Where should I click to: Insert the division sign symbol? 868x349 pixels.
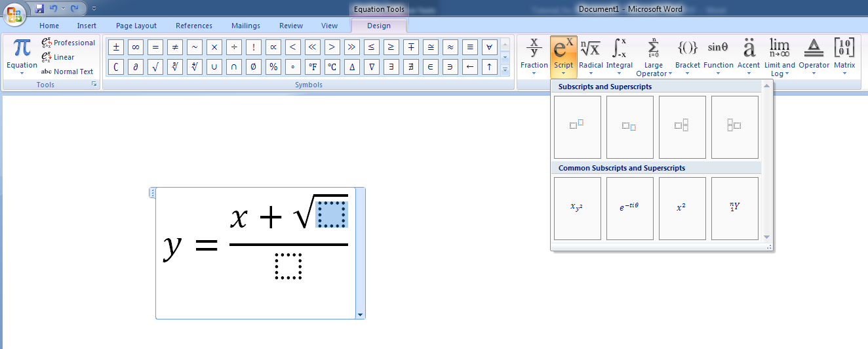(234, 47)
